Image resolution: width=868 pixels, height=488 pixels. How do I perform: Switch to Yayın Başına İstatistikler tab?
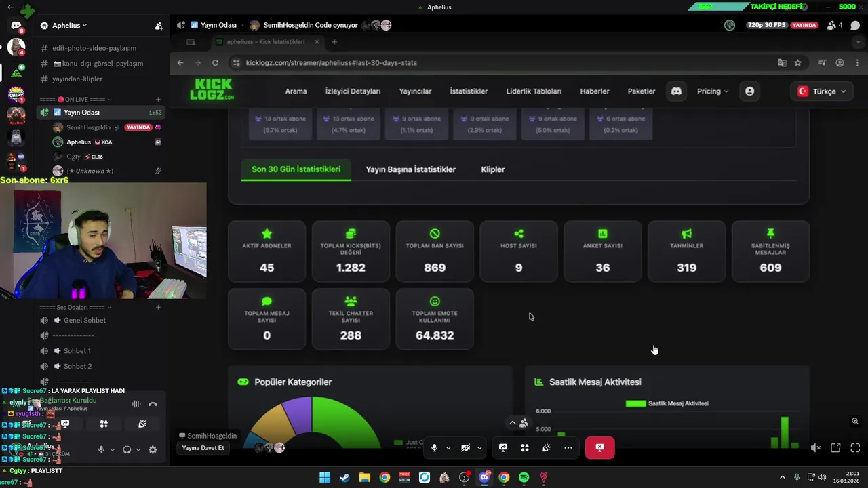(x=411, y=169)
